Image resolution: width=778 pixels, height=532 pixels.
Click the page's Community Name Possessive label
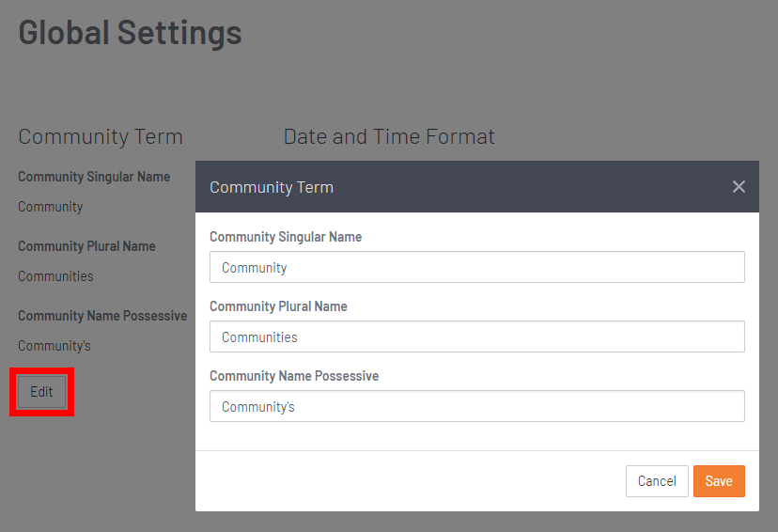(x=102, y=316)
